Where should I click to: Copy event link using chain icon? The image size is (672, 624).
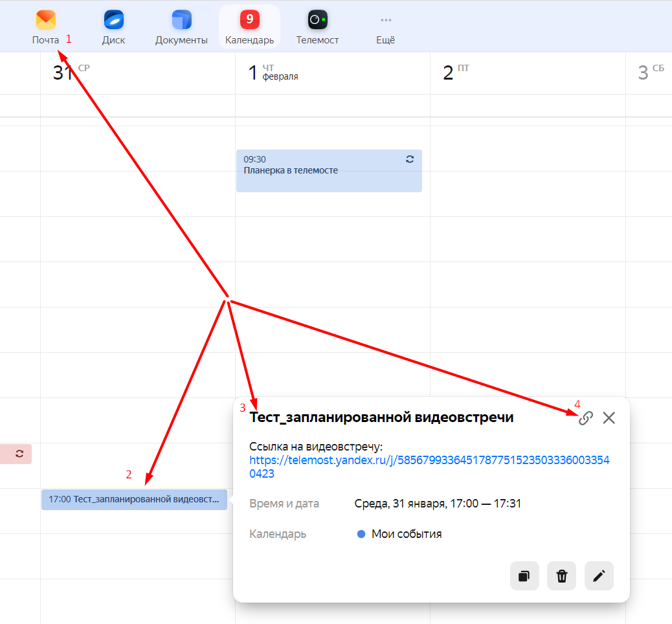coord(585,418)
